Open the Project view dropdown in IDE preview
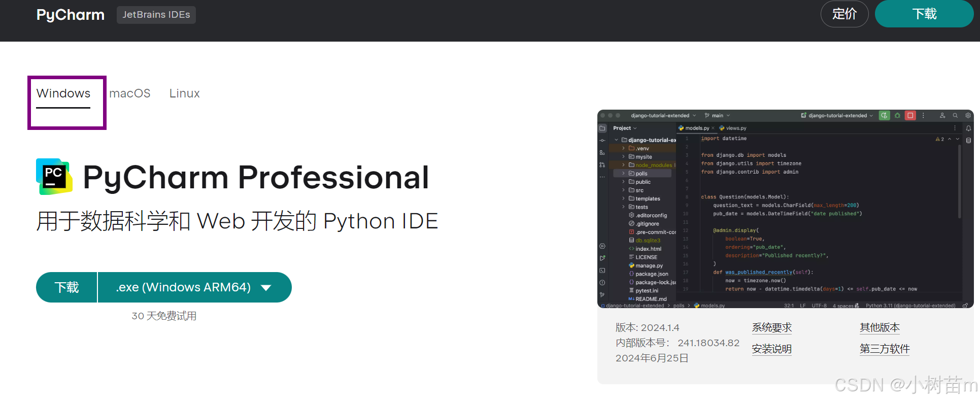This screenshot has height=401, width=980. pyautogui.click(x=625, y=128)
